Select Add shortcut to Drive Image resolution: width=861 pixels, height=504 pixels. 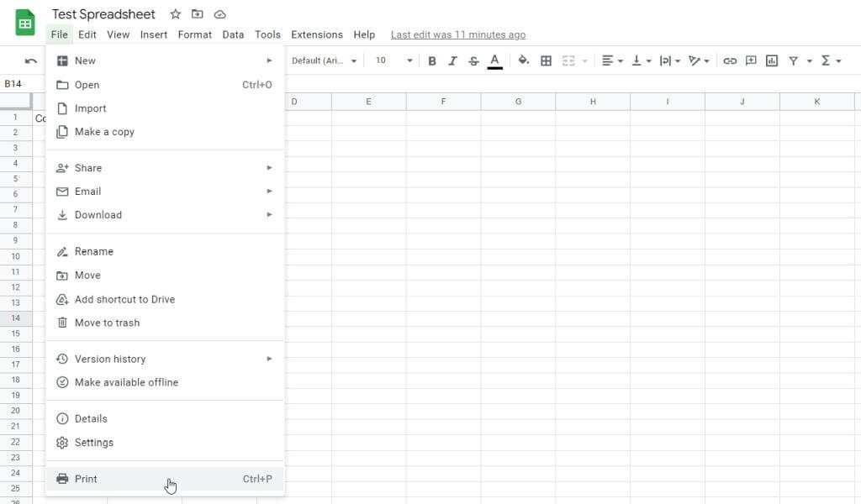coord(165,299)
